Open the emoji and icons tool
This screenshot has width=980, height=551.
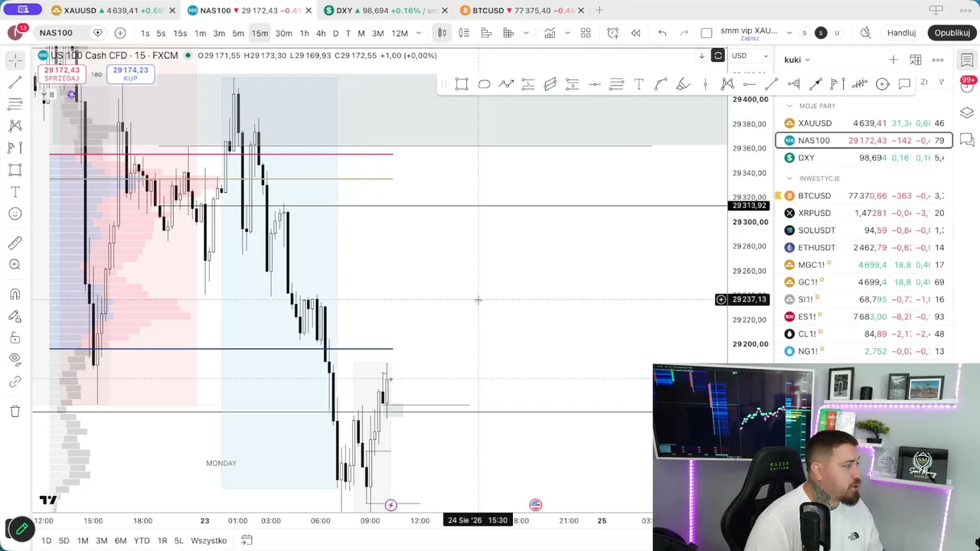(x=15, y=214)
